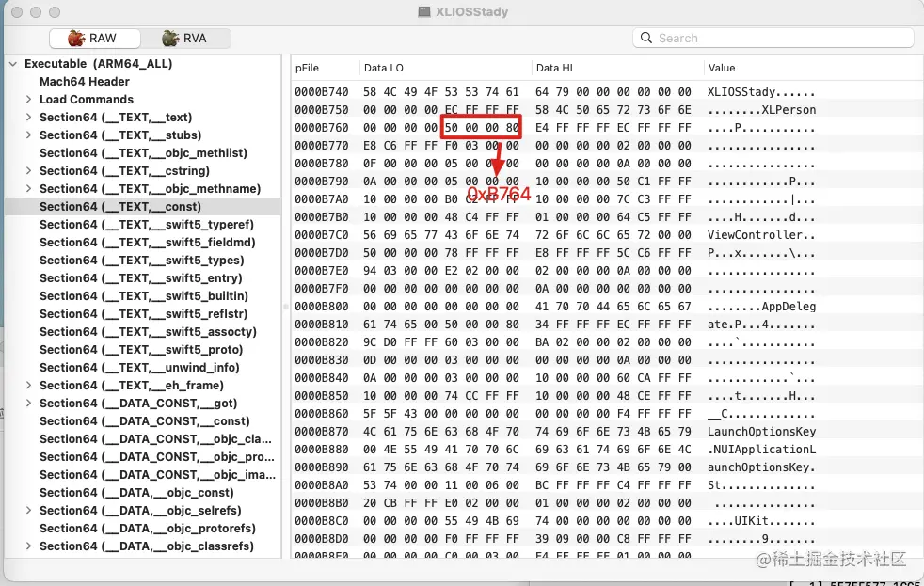Expand Section64 (__TEXT,__cstring)

28,171
